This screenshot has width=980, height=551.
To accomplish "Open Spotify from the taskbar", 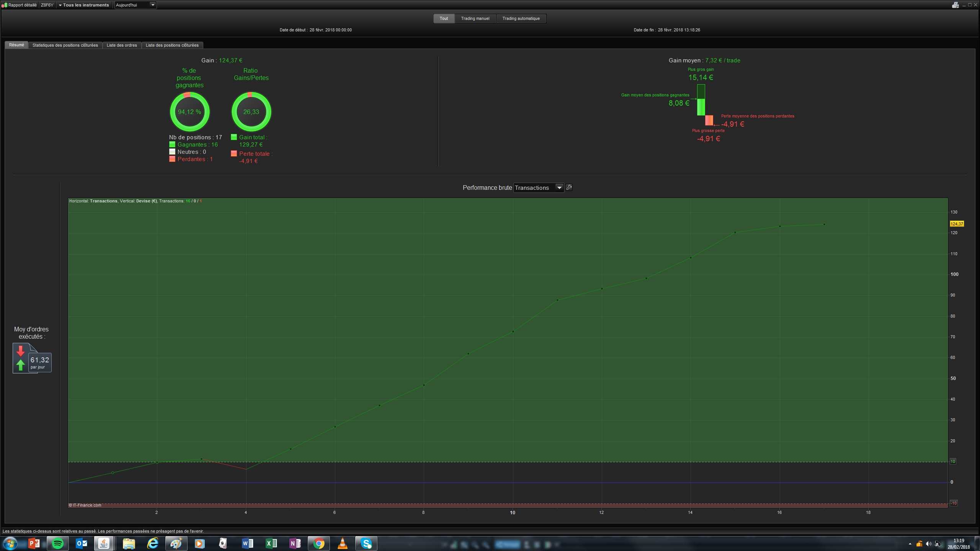I will pos(58,543).
